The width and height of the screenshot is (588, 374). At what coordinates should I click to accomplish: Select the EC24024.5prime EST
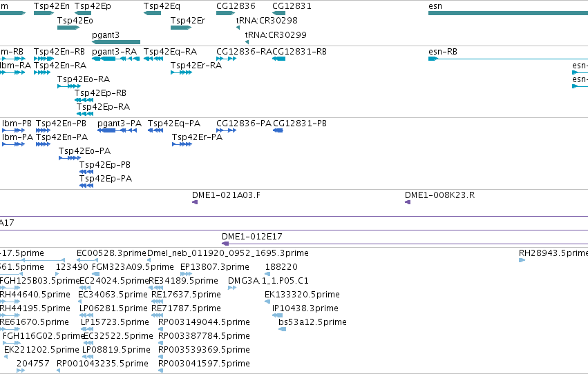(85, 288)
